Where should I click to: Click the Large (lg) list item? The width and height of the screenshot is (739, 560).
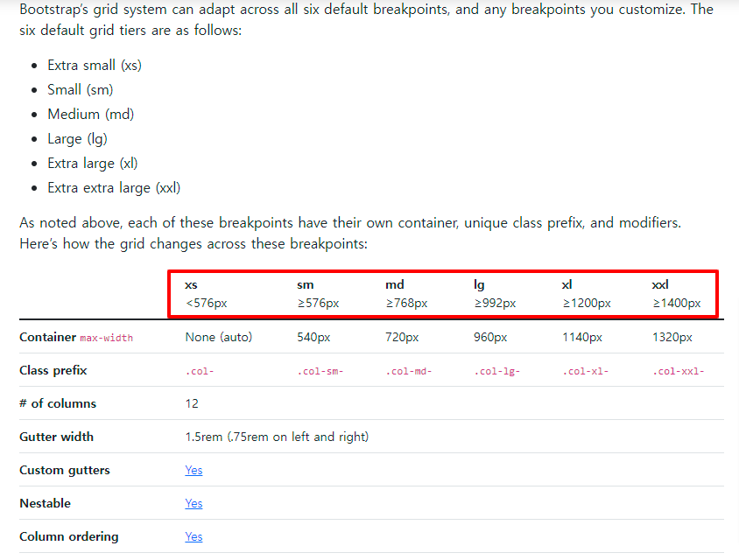coord(77,138)
